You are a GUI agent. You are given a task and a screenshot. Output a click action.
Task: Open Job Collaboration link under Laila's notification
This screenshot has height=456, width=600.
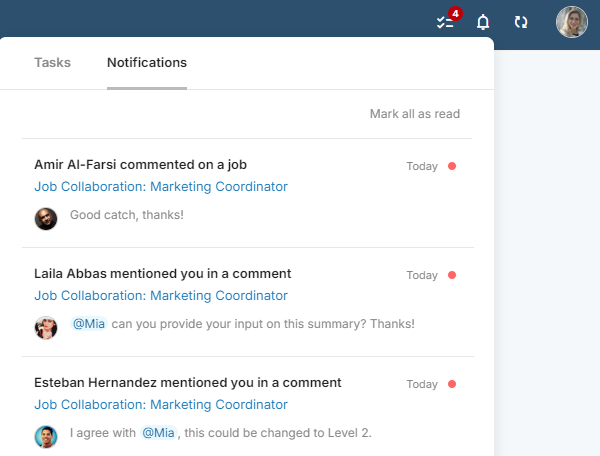click(161, 295)
